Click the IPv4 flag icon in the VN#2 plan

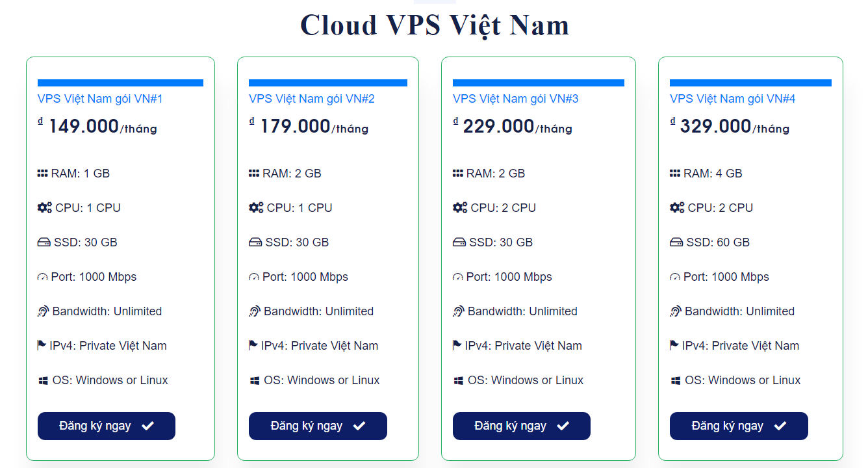point(253,345)
